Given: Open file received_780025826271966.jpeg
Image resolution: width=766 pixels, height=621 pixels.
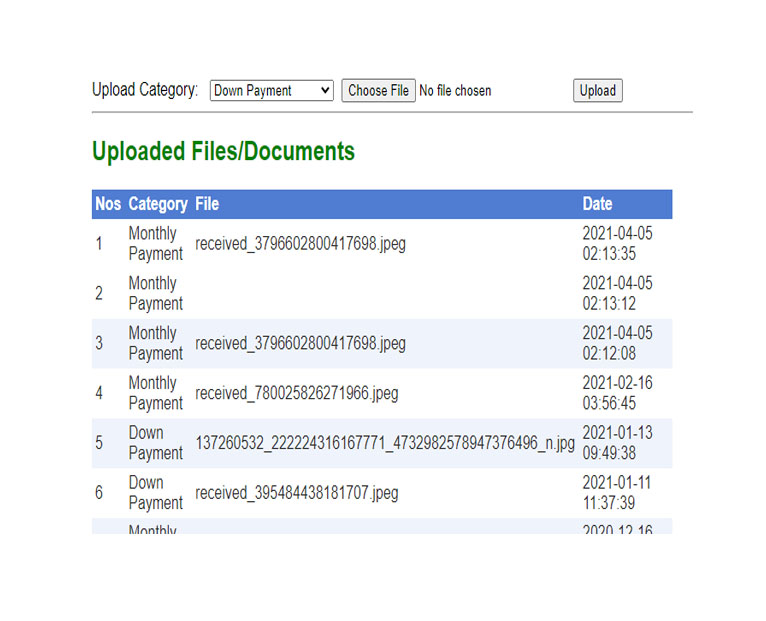Looking at the screenshot, I should coord(296,394).
